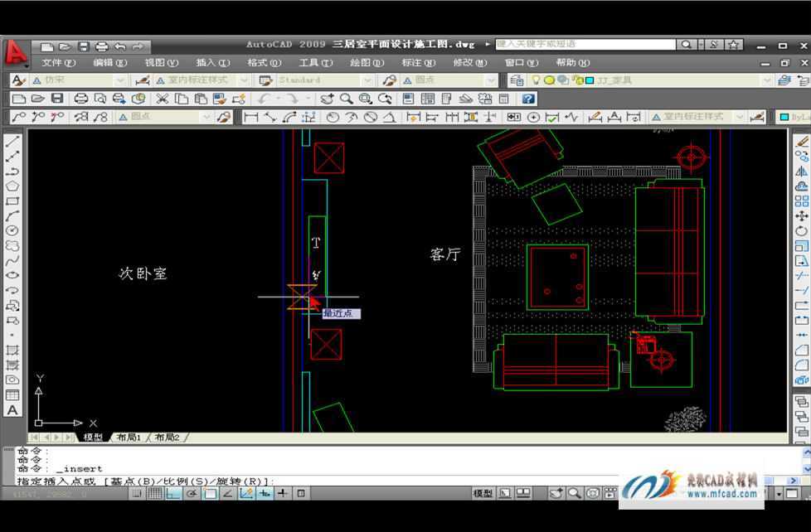Toggle Dynamic UCS in status bar
The image size is (811, 532).
pos(246,493)
